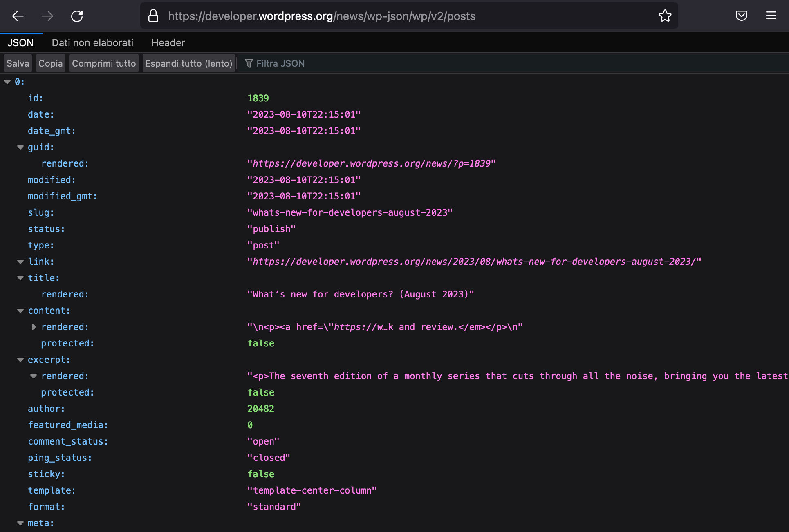This screenshot has width=789, height=532.
Task: Click the format value "standard"
Action: point(274,507)
